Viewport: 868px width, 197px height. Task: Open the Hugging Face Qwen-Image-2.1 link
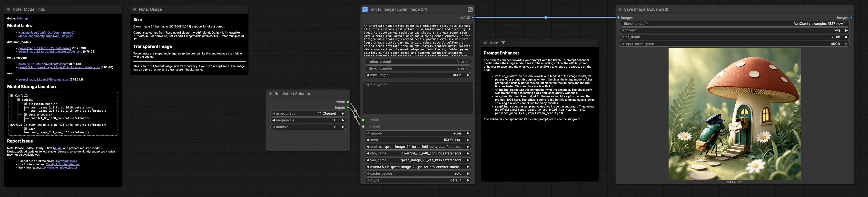(47, 33)
